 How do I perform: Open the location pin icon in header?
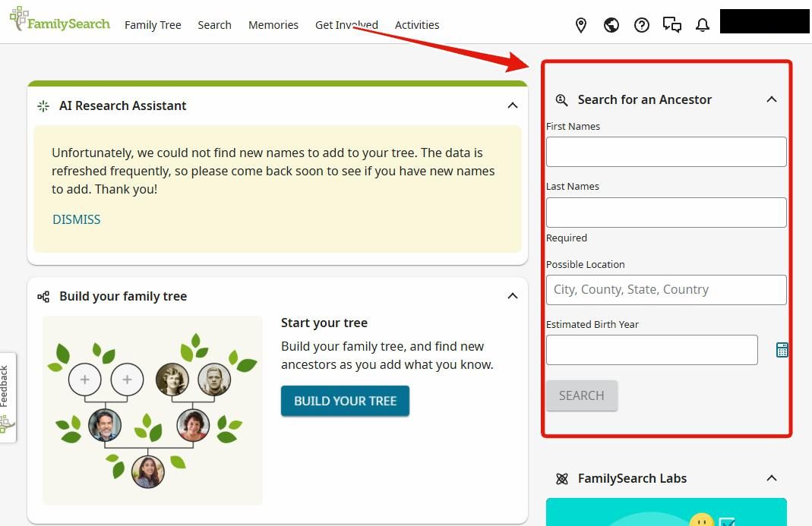click(x=581, y=25)
